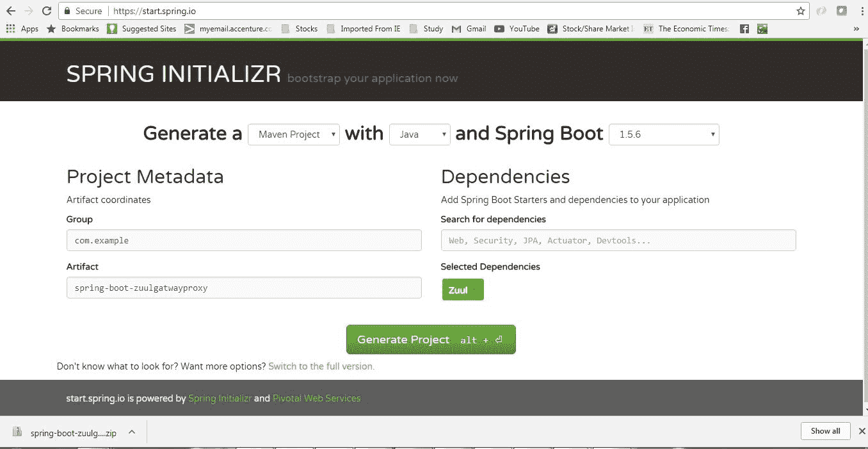Open the Switch to the full version link
This screenshot has width=868, height=449.
click(x=321, y=366)
